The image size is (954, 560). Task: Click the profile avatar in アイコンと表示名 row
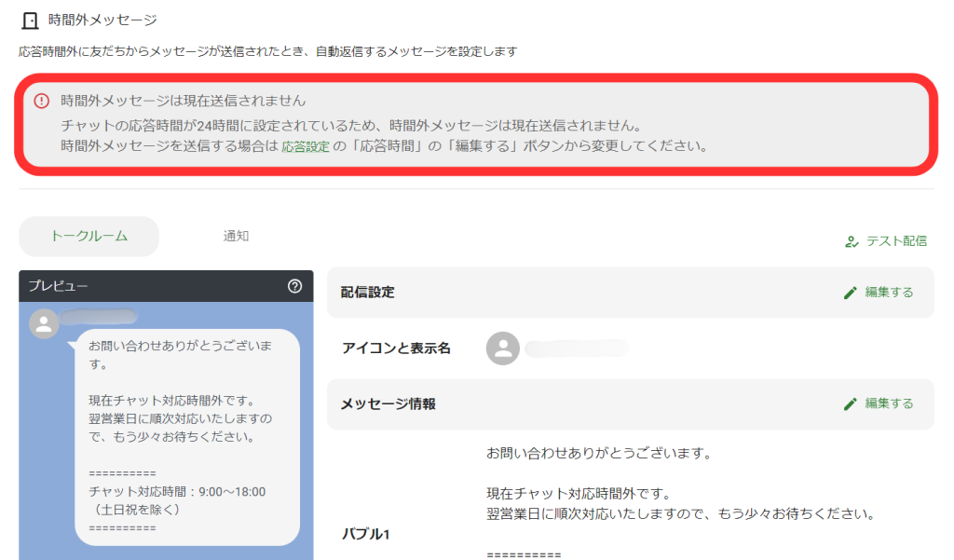pyautogui.click(x=504, y=348)
